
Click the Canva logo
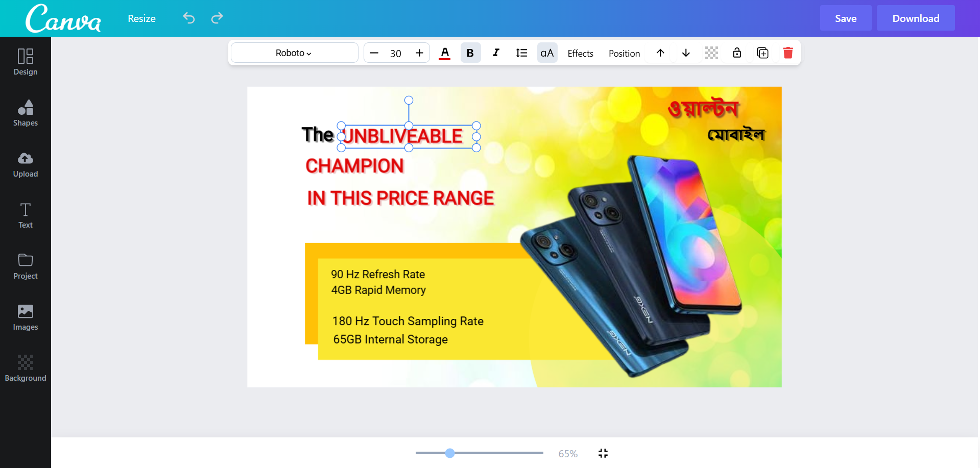pos(63,19)
